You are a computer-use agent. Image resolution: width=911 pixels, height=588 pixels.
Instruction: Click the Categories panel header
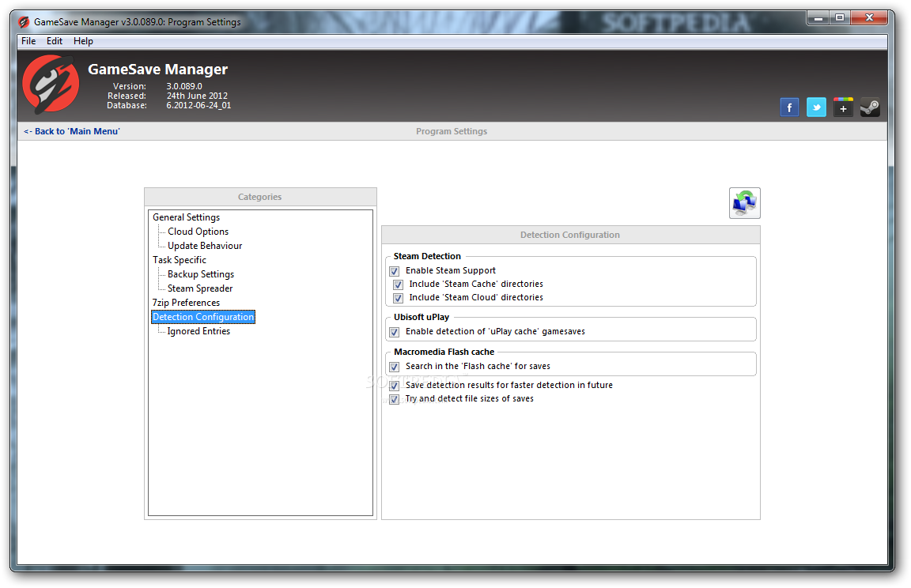260,197
